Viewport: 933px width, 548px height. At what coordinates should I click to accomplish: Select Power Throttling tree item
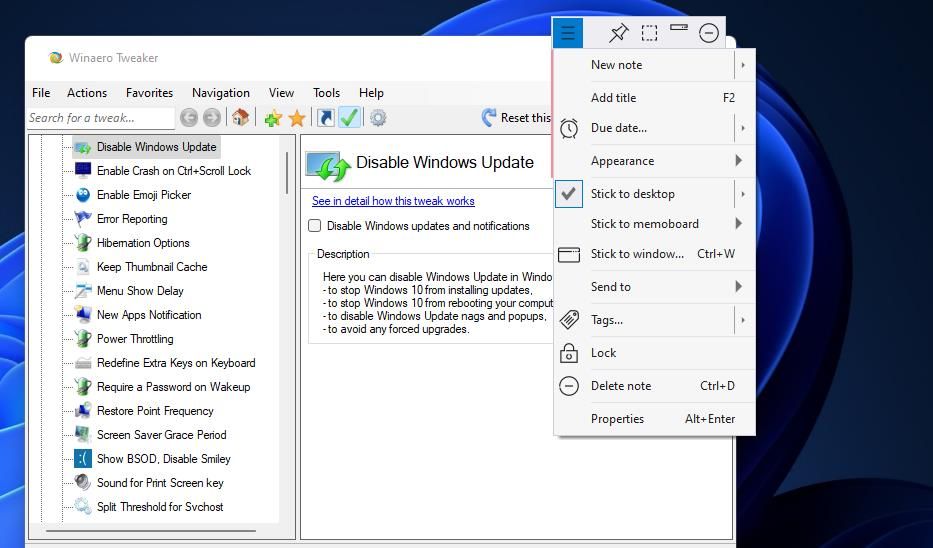135,339
